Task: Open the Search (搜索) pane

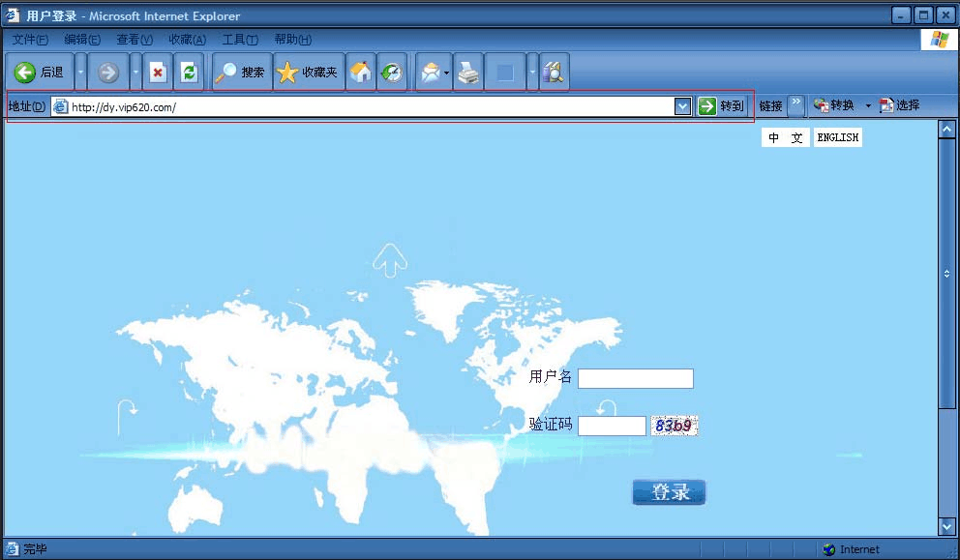Action: coord(240,73)
